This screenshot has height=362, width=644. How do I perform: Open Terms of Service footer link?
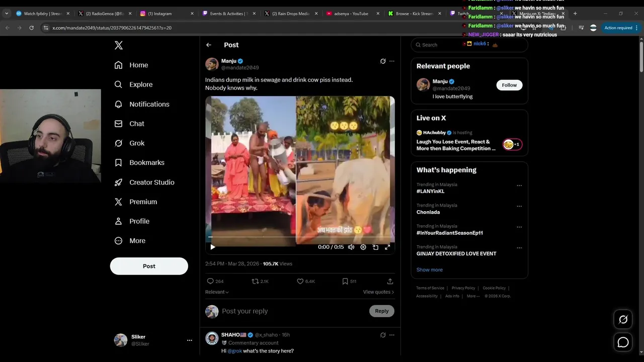point(430,288)
